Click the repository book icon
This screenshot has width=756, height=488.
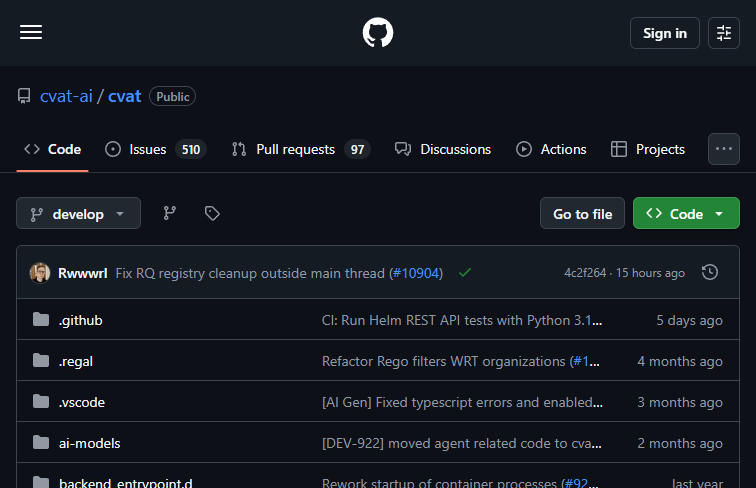pos(24,96)
